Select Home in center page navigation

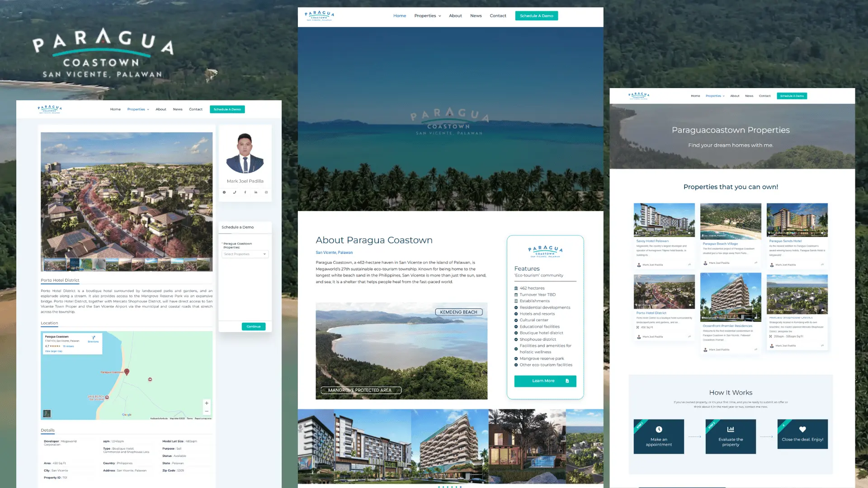pos(400,16)
